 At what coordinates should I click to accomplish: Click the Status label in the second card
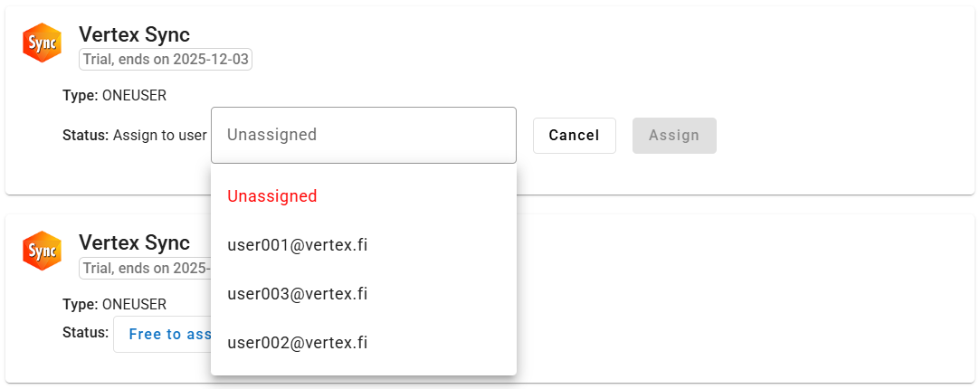click(x=85, y=332)
